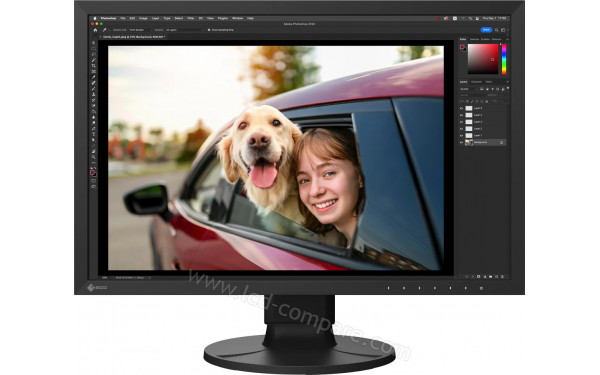The height and width of the screenshot is (375, 600).
Task: Select the Lasso tool
Action: (x=93, y=54)
